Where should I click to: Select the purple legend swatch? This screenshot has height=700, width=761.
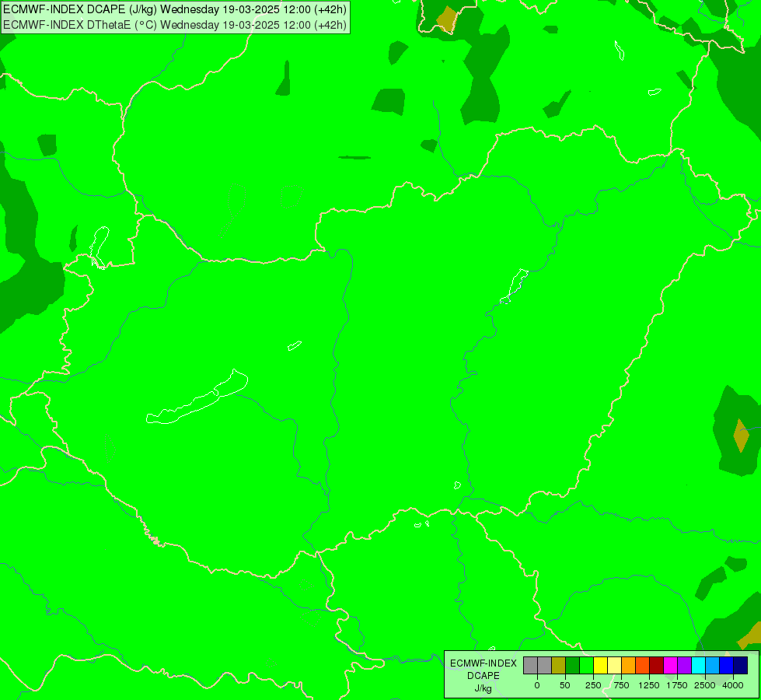pos(685,666)
